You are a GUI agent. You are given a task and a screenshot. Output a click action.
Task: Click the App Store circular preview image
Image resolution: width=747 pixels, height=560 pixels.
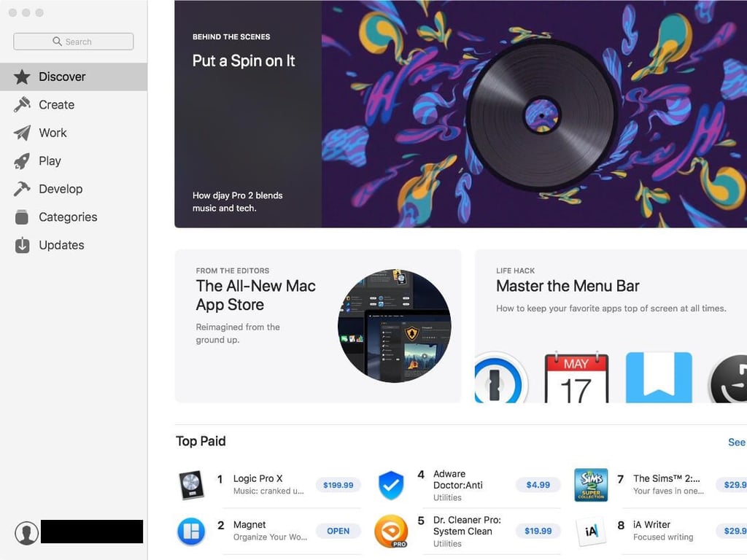[395, 326]
